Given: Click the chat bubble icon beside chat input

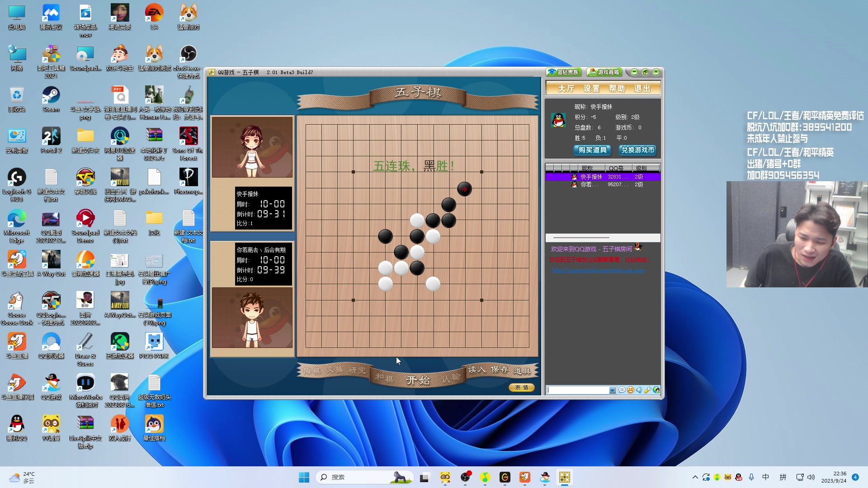Looking at the screenshot, I should 622,390.
